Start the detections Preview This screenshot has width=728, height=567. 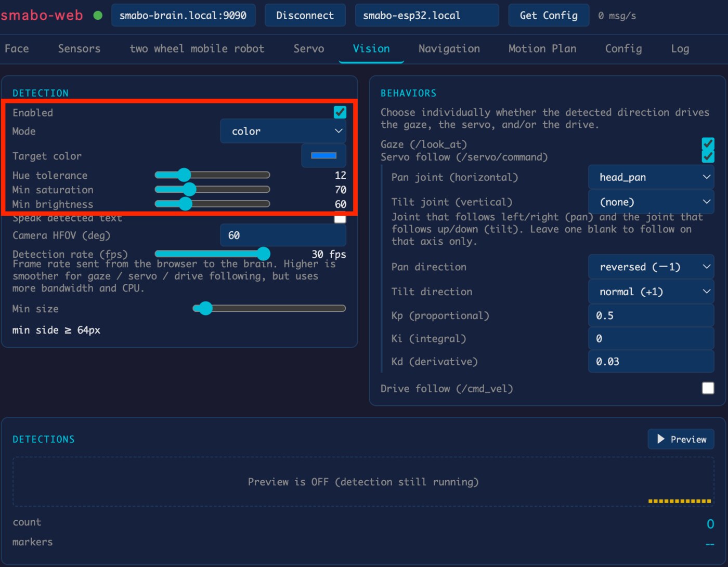click(681, 439)
